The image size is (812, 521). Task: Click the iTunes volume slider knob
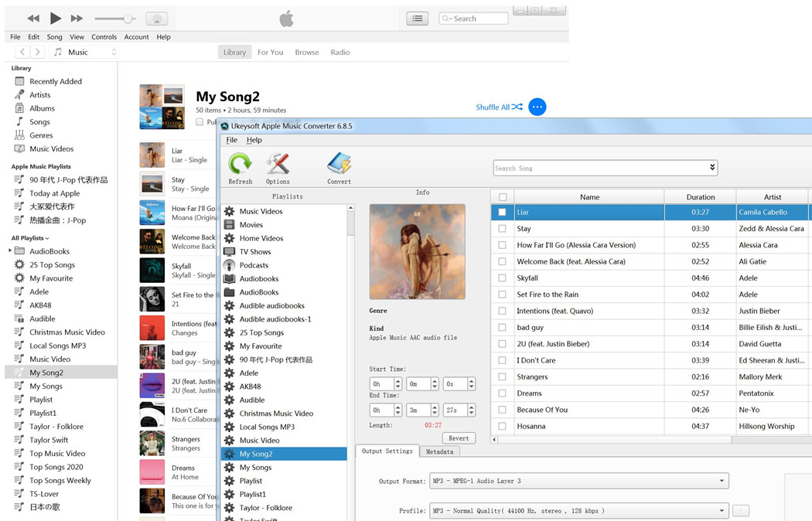point(128,19)
